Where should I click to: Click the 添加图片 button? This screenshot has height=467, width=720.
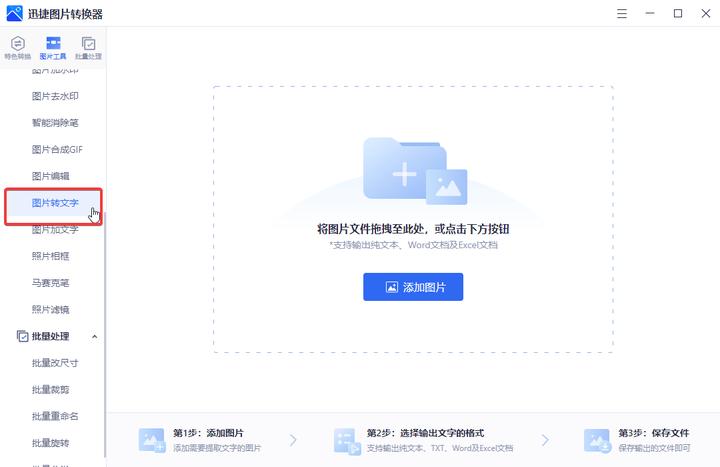[x=413, y=287]
